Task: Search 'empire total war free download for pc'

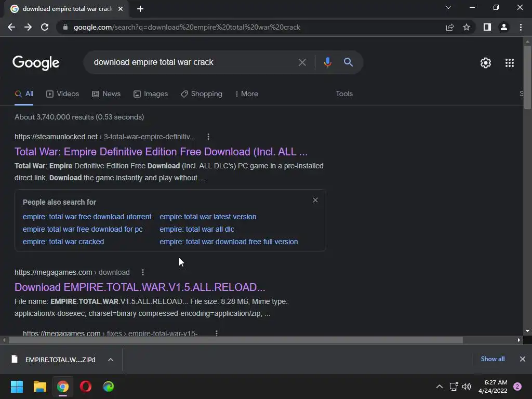Action: [83, 229]
